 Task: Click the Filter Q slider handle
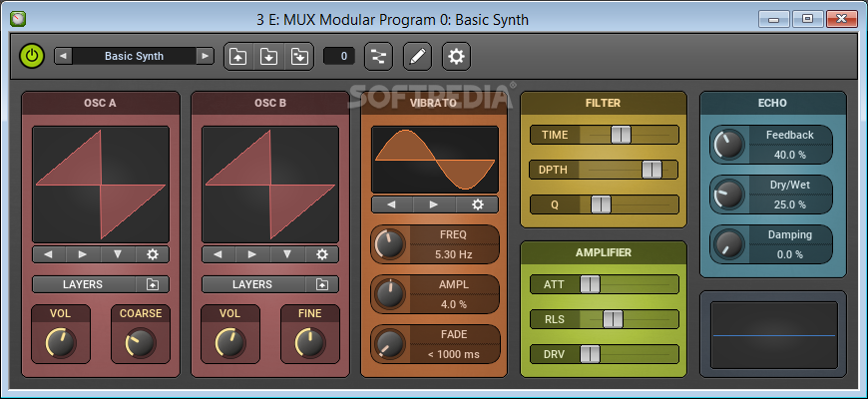(x=601, y=204)
